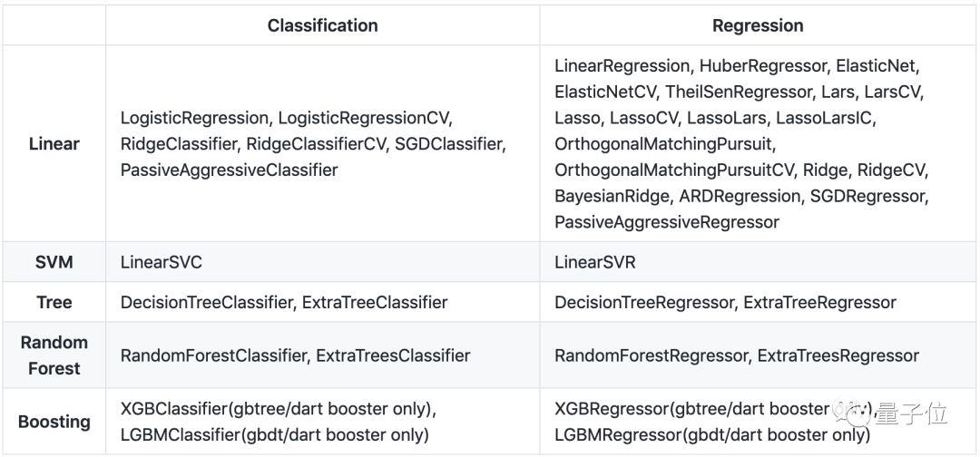Select the Linear row label
Screen dimensions: 980x457
54,143
